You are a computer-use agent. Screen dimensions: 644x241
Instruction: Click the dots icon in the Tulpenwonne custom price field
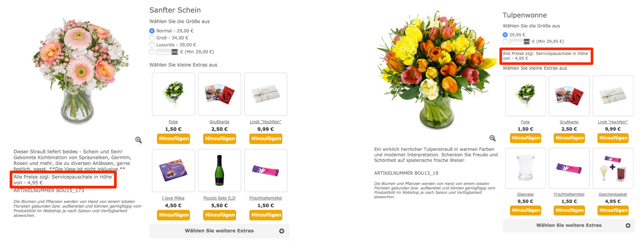coord(527,41)
